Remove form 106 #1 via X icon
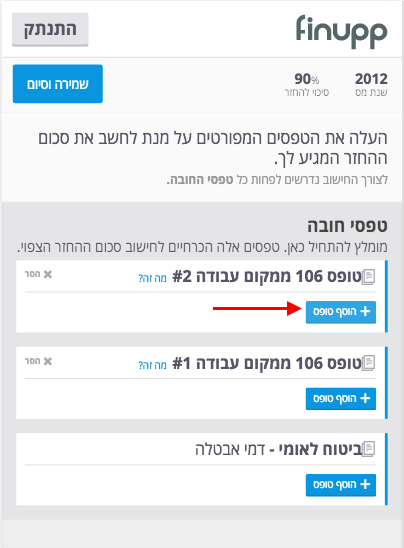Screen dimensions: 404x548 tap(48, 361)
